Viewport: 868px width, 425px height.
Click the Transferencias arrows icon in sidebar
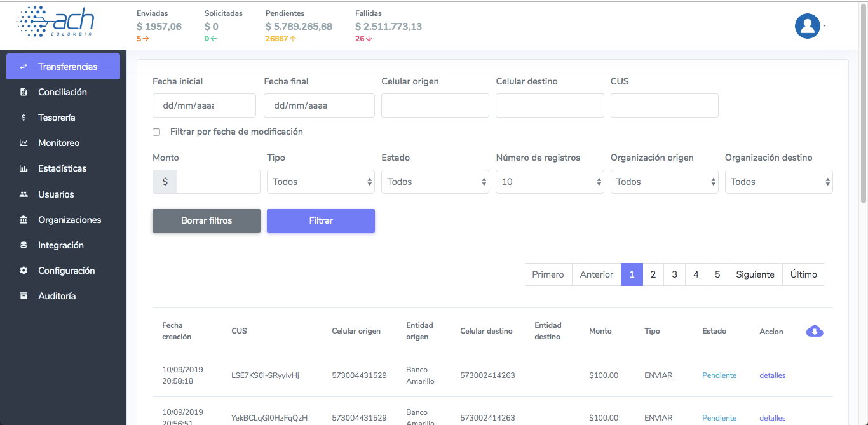(x=24, y=67)
